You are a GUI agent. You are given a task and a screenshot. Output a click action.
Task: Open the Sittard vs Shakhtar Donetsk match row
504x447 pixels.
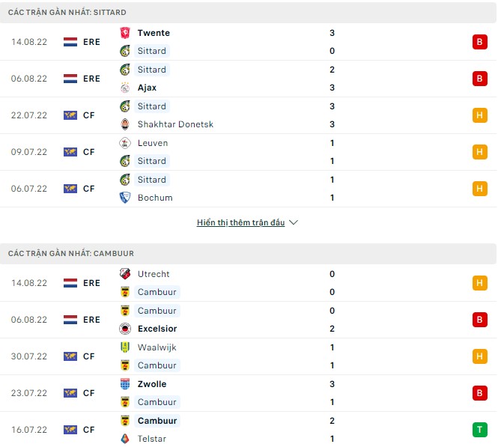click(x=247, y=115)
